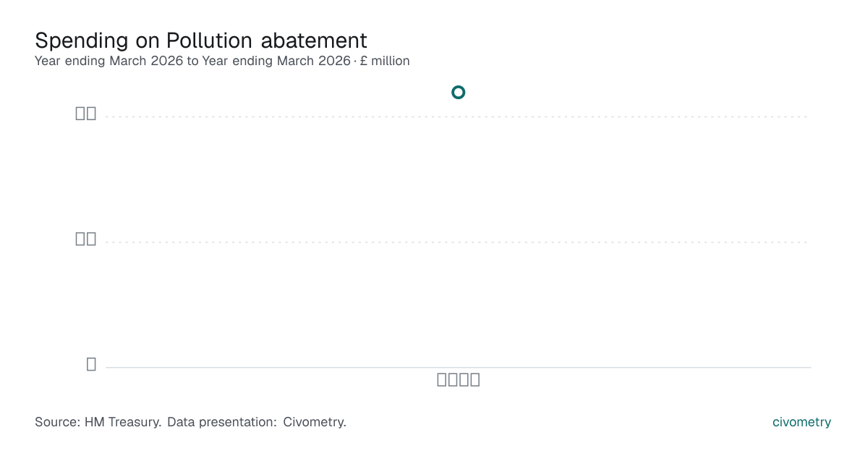Viewport: 868px width, 456px height.
Task: Click the topmost y-axis tick label
Action: (86, 114)
